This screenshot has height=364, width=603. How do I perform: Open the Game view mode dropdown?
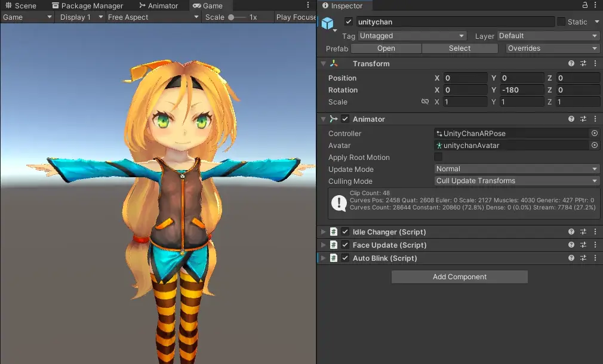pyautogui.click(x=27, y=17)
